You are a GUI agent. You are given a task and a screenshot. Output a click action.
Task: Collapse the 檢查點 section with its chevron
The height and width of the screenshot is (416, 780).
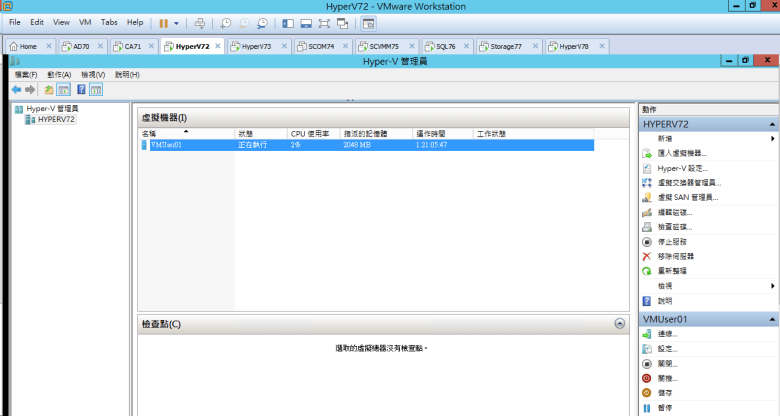[x=620, y=324]
